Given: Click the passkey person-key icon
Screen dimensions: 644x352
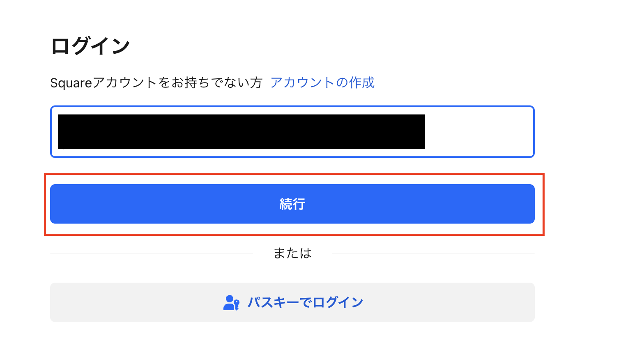Looking at the screenshot, I should 231,303.
